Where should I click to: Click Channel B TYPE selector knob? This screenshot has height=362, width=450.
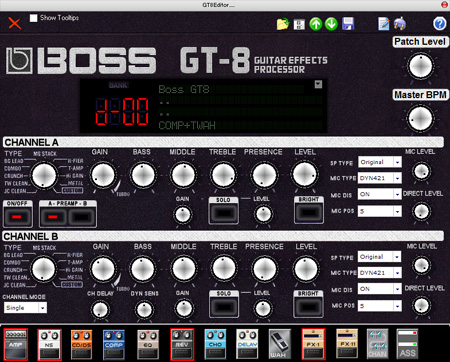pos(43,269)
